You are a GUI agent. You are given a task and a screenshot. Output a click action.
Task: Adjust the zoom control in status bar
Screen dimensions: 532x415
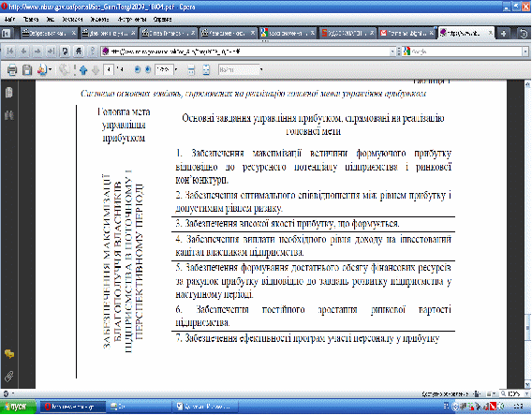[x=514, y=394]
